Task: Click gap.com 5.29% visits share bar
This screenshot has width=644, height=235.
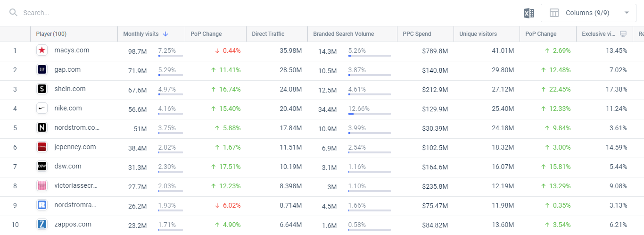Action: click(171, 75)
